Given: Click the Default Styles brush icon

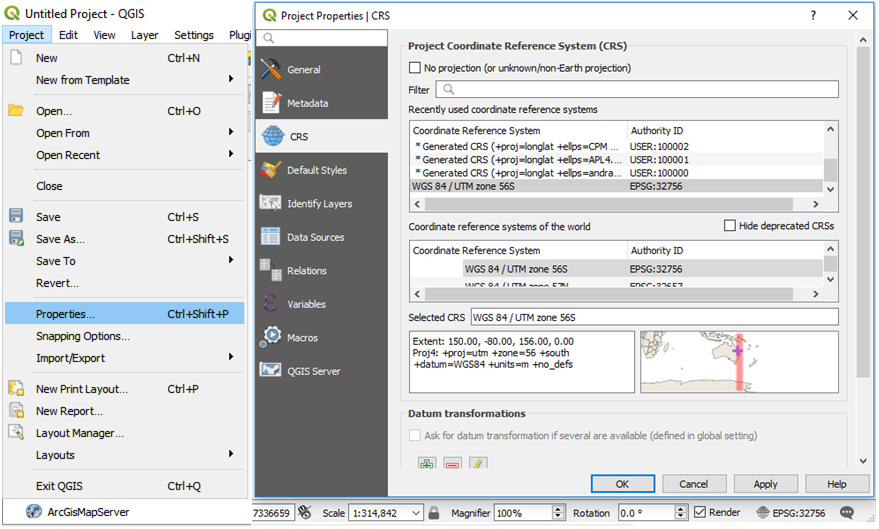Looking at the screenshot, I should click(x=271, y=170).
